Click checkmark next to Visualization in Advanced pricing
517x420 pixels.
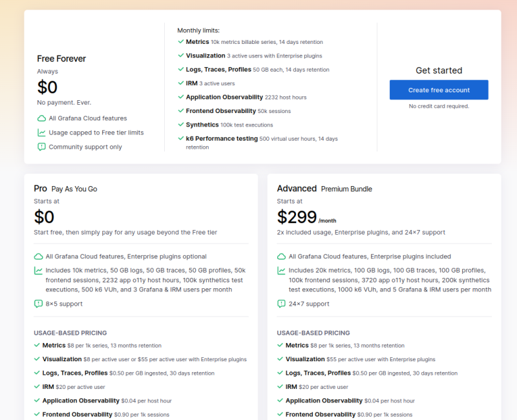[x=280, y=359]
